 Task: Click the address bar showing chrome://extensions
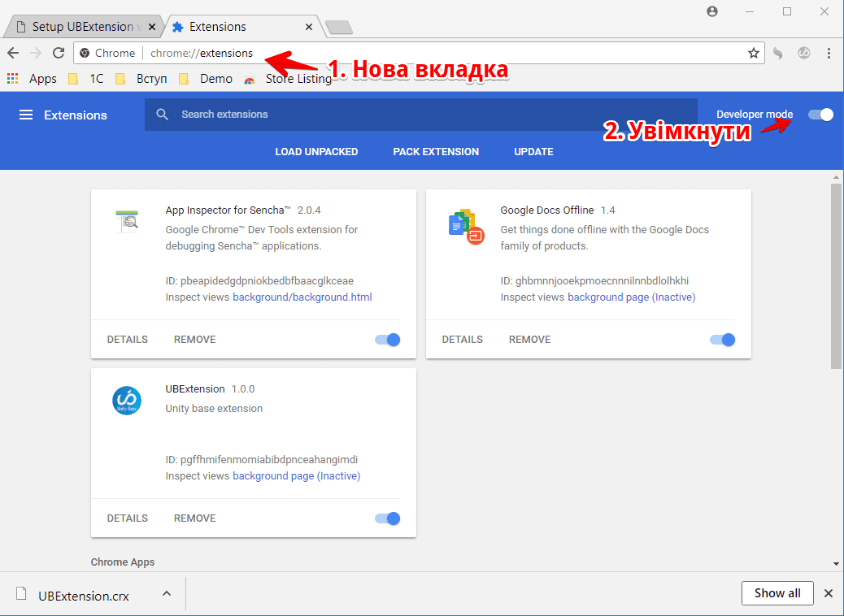click(420, 53)
